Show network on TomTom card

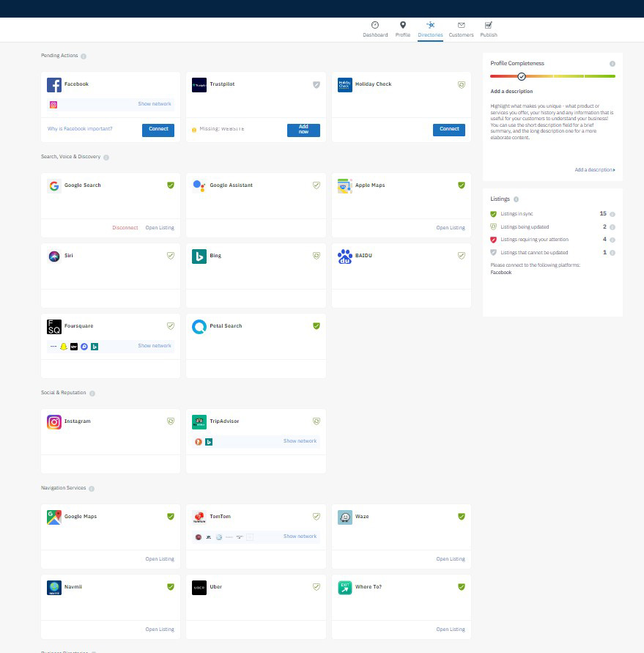pyautogui.click(x=300, y=536)
